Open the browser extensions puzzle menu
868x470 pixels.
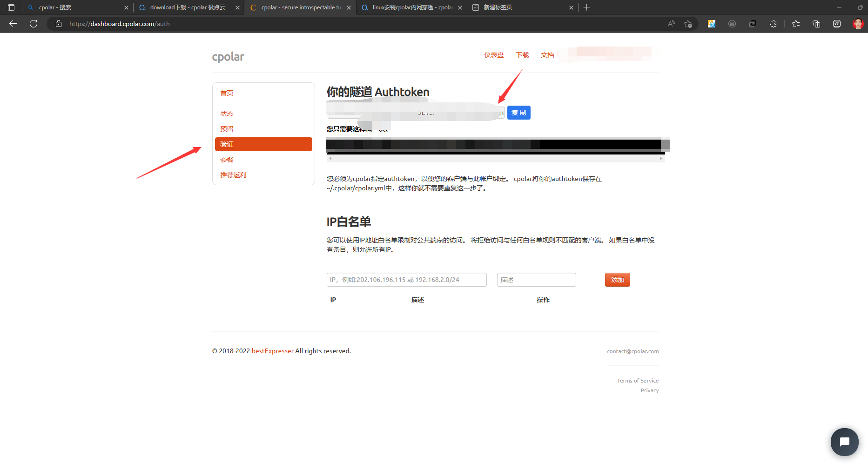(x=773, y=24)
